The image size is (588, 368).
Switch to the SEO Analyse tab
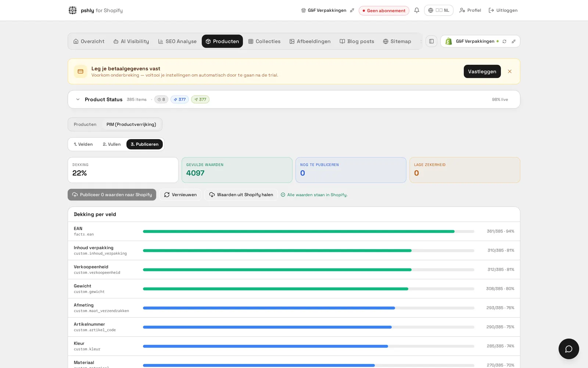click(178, 41)
